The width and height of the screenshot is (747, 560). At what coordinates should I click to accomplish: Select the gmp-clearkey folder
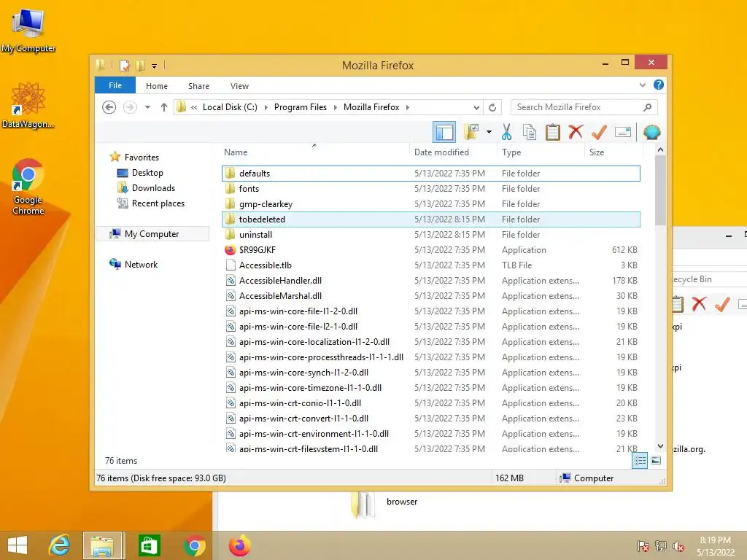pyautogui.click(x=430, y=204)
